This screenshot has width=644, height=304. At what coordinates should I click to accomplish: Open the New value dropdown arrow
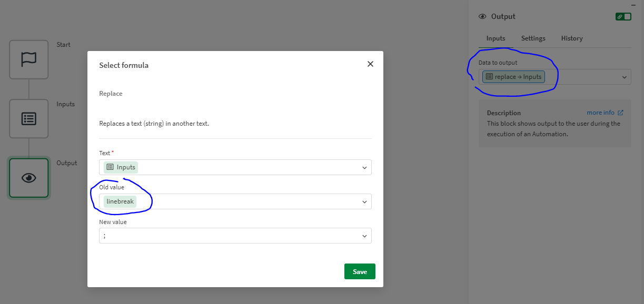364,236
